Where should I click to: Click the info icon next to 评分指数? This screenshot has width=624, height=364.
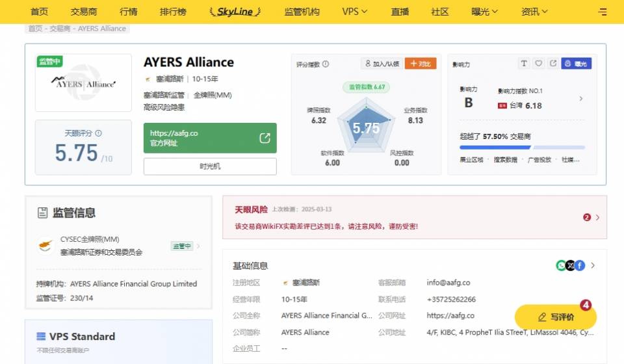pos(326,64)
